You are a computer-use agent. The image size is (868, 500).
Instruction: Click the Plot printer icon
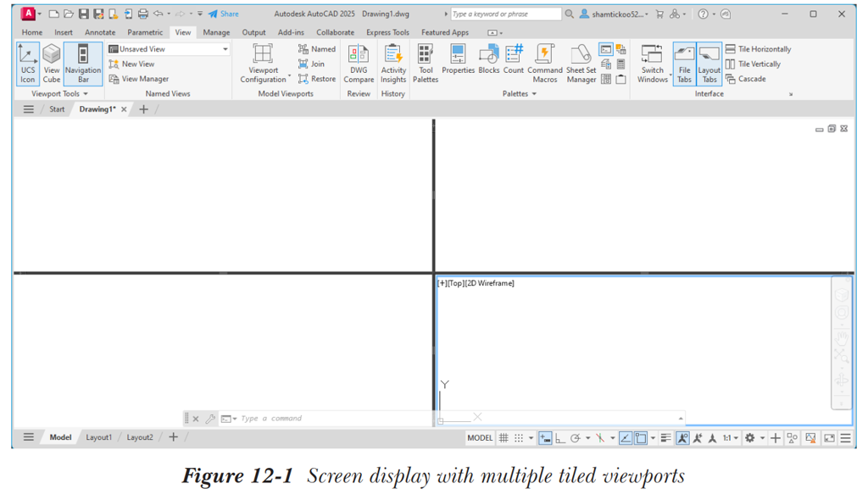tap(142, 14)
